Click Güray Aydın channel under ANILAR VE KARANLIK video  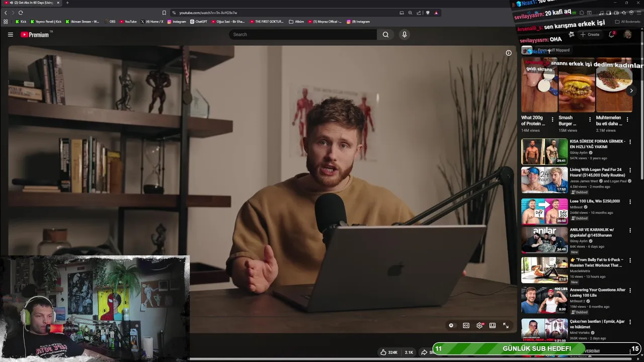(x=579, y=241)
